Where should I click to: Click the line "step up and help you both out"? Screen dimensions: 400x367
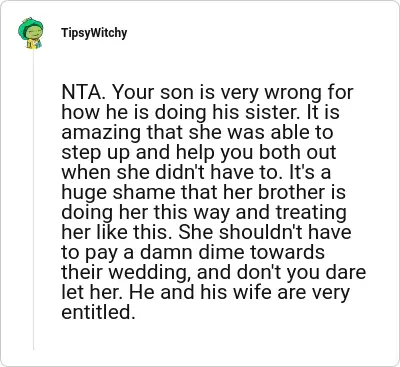pos(199,153)
